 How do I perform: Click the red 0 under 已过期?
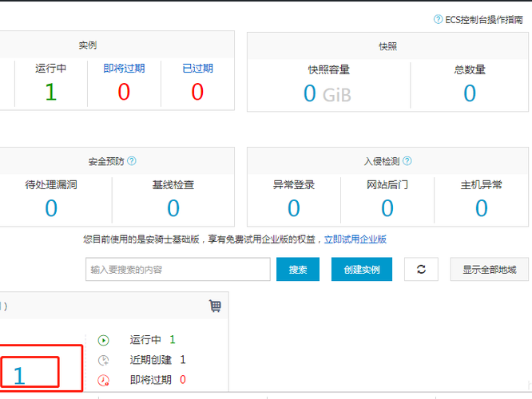coord(197,92)
